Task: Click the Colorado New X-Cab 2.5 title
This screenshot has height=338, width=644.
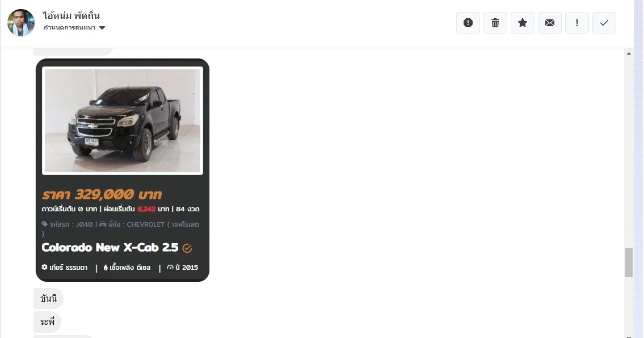Action: [110, 248]
